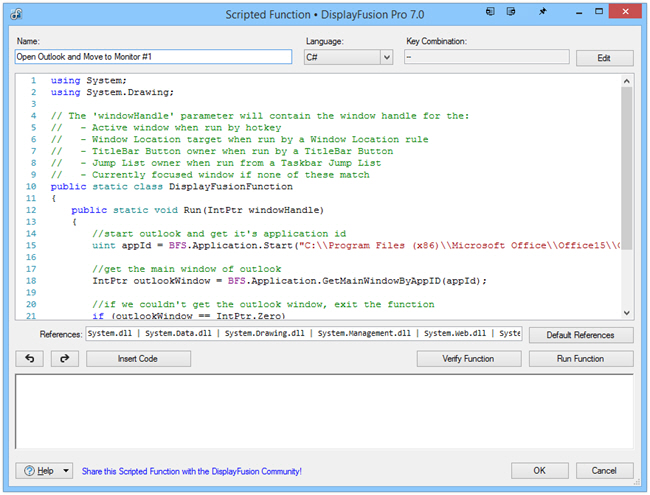Screen dimensions: 650x495
Task: Close the Scripted Function window
Action: click(625, 12)
